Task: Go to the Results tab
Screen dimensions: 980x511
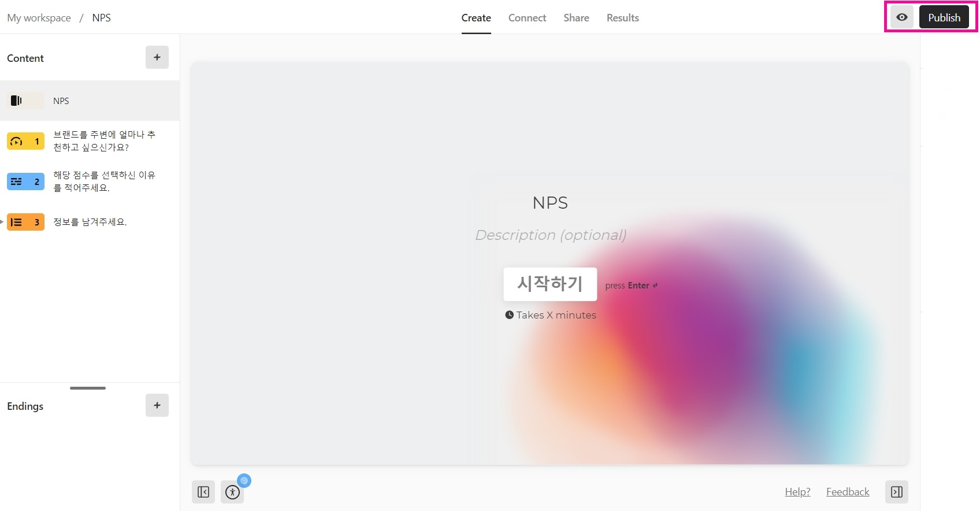Action: pos(622,18)
